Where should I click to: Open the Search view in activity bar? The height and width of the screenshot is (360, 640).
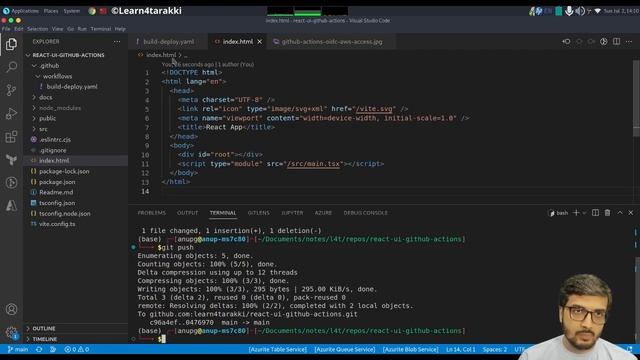[11, 67]
